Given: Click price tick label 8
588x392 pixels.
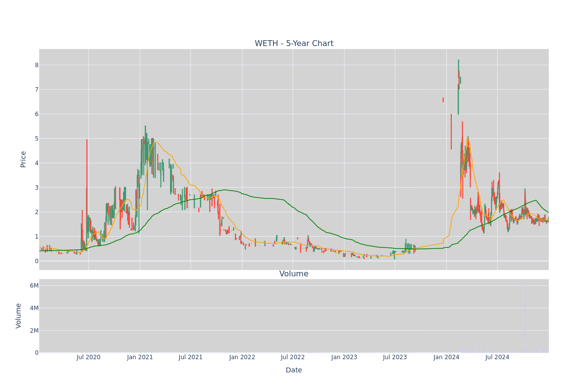Looking at the screenshot, I should pos(36,65).
